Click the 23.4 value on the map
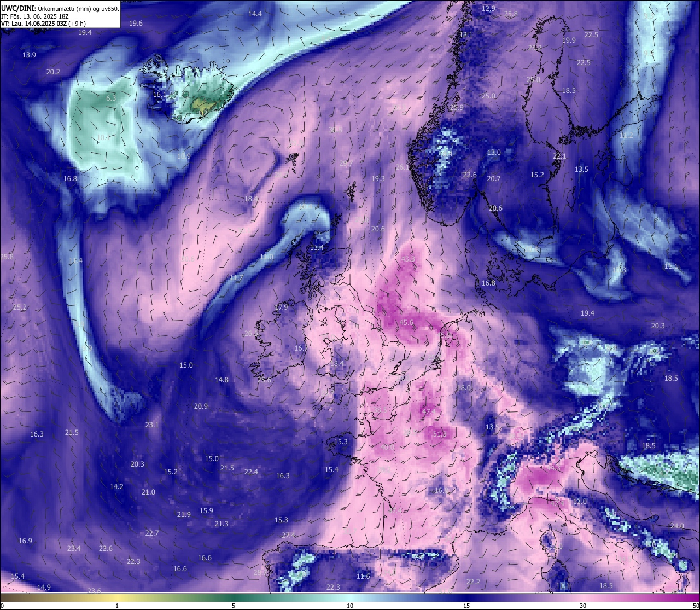 tap(74, 548)
